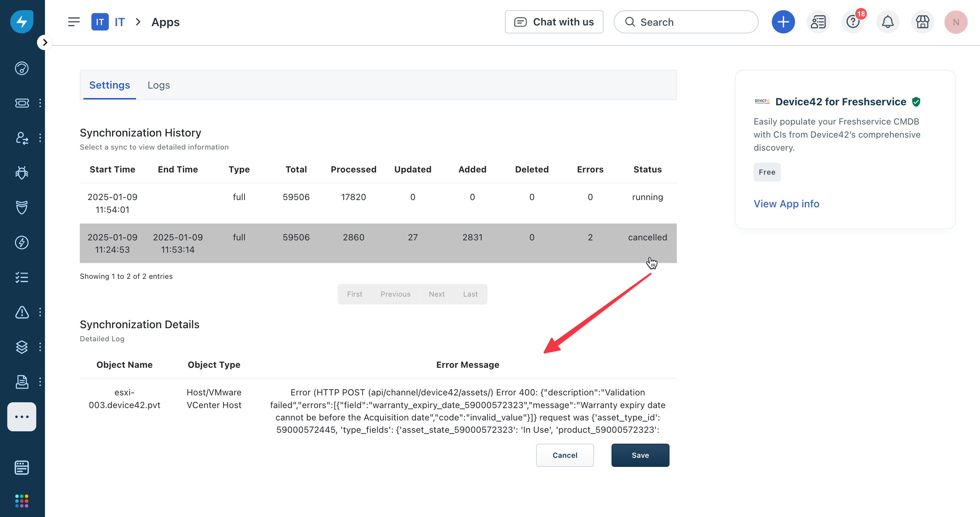Open the help icon with 18 badge
This screenshot has width=980, height=517.
(x=853, y=22)
